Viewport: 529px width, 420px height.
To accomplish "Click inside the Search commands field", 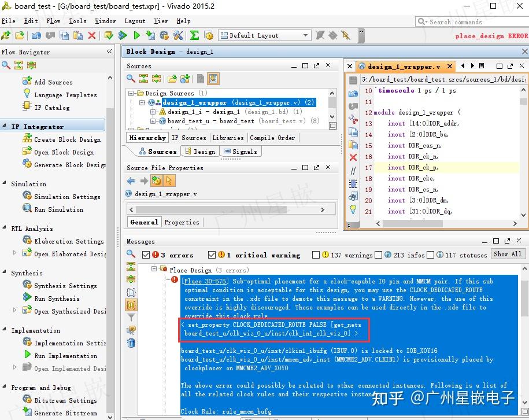I will coord(465,21).
